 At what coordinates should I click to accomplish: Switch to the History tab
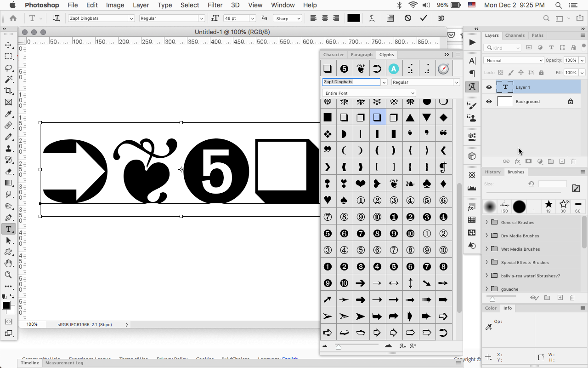pos(492,172)
